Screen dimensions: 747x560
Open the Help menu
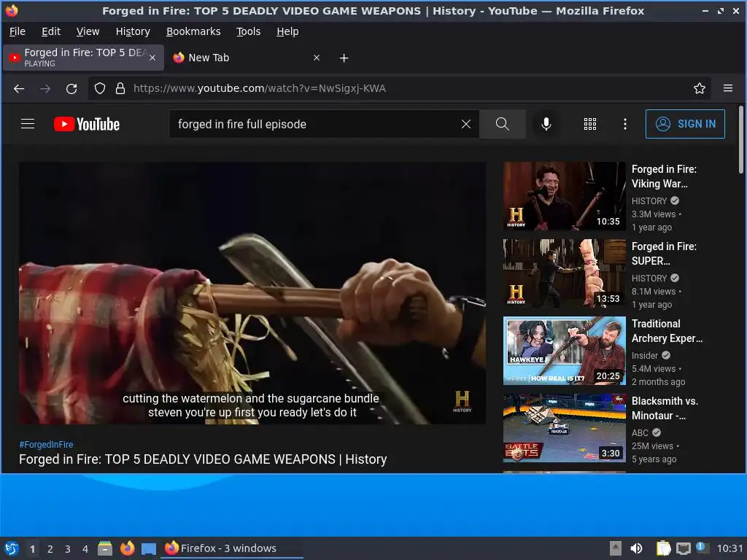[287, 31]
